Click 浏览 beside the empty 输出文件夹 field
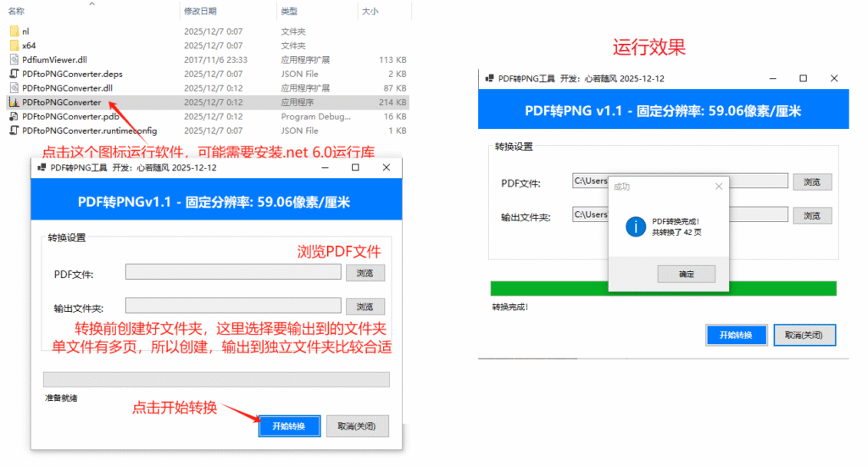This screenshot has height=467, width=868. point(364,307)
